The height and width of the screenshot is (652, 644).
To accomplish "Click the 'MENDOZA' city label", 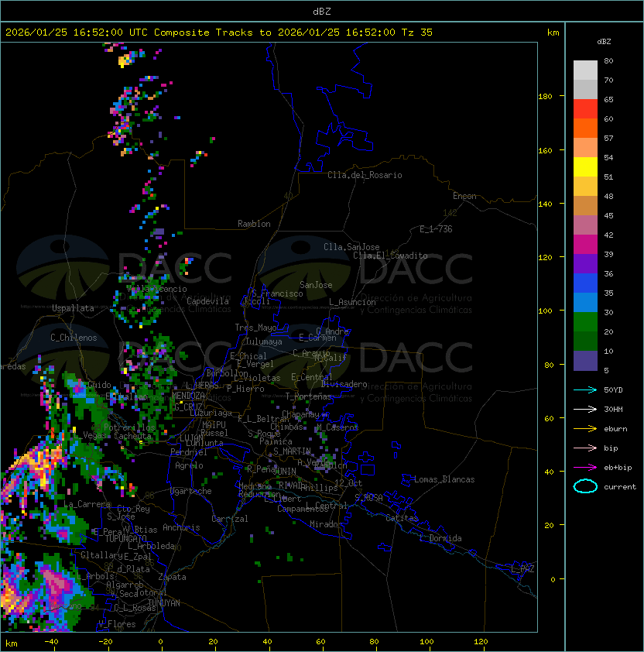I will (x=188, y=396).
